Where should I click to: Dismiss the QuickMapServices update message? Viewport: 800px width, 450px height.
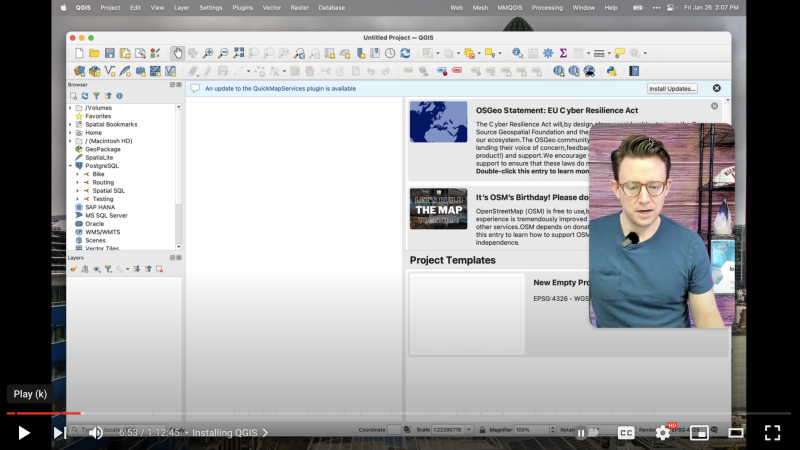click(x=717, y=88)
